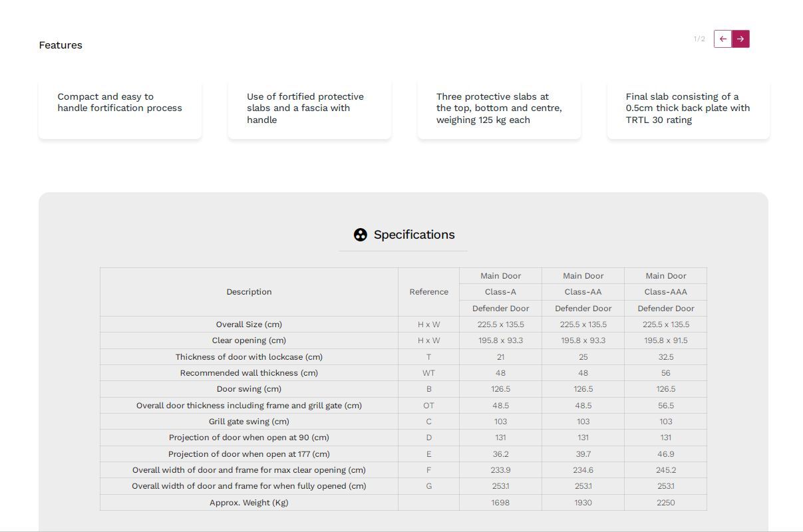Select the 'Grill gate swing (cm)' row

tap(403, 422)
